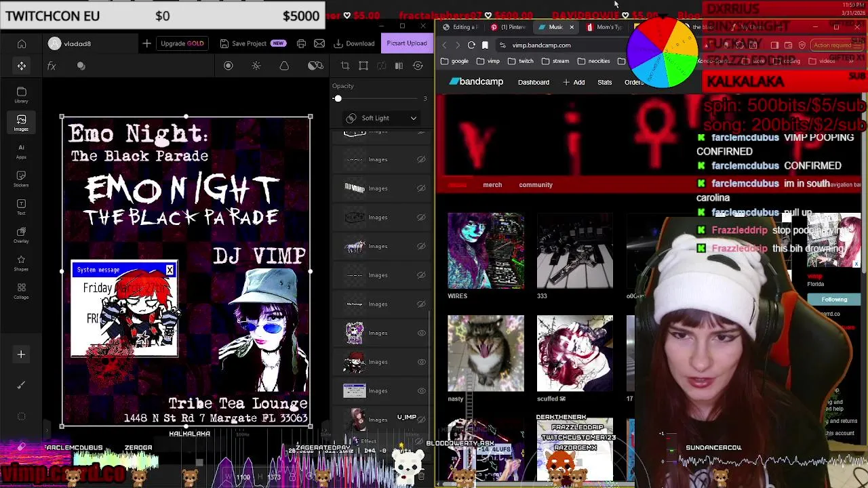Adjust the Opacity slider handle

pos(338,99)
